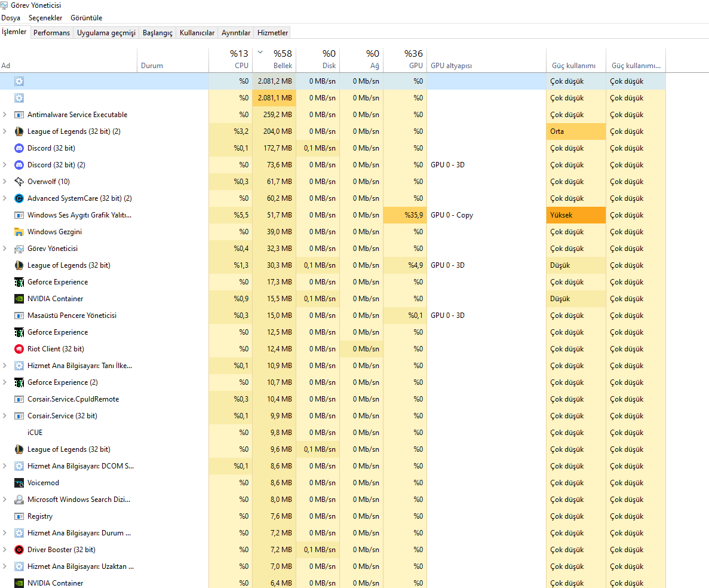709x588 pixels.
Task: Expand Hizmet Ana Bilgisayarı: DCOM row
Action: [x=5, y=466]
